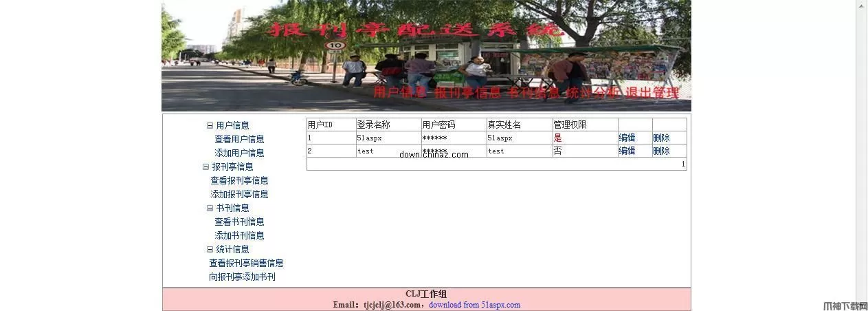
Task: Collapse the 报刊亭信息 tree node
Action: click(x=206, y=167)
